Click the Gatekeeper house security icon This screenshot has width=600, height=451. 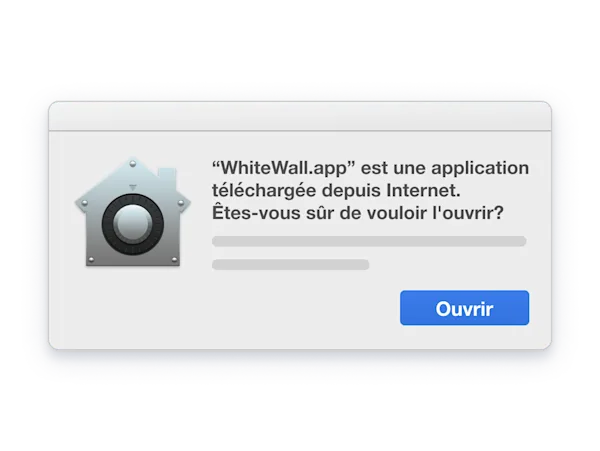[133, 212]
